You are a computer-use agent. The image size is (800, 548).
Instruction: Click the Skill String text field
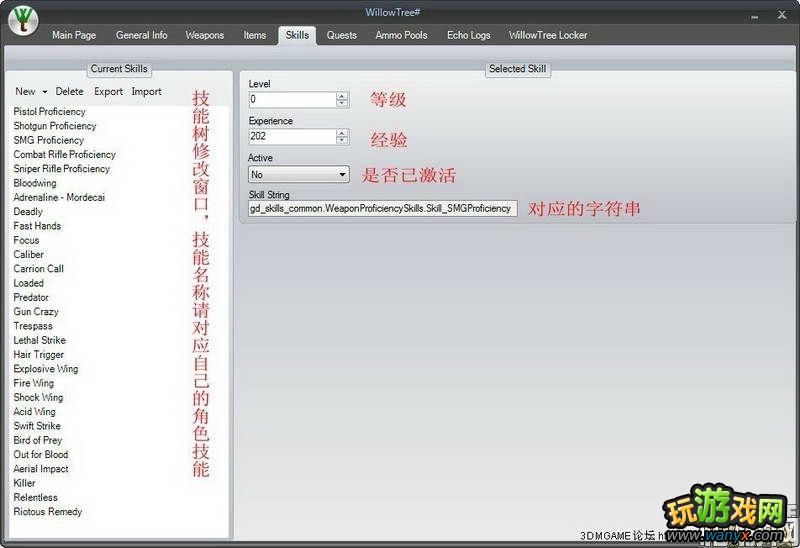pyautogui.click(x=383, y=208)
